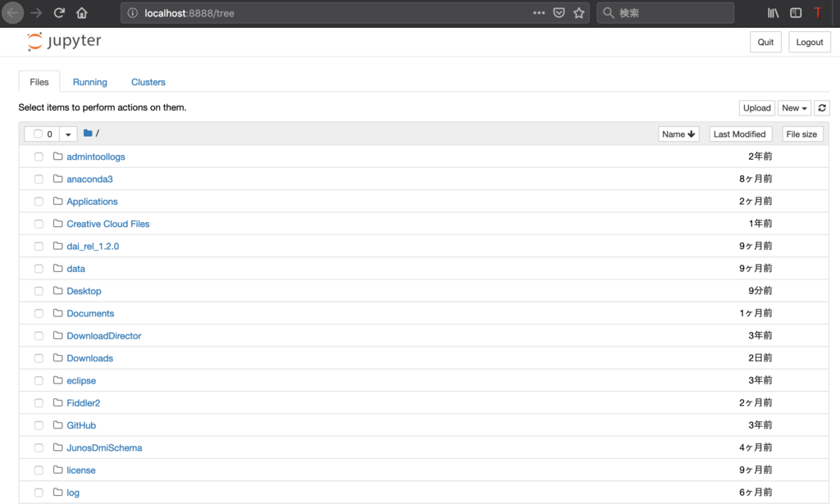The width and height of the screenshot is (840, 504).
Task: Reload the page with the refresh icon
Action: 59,13
